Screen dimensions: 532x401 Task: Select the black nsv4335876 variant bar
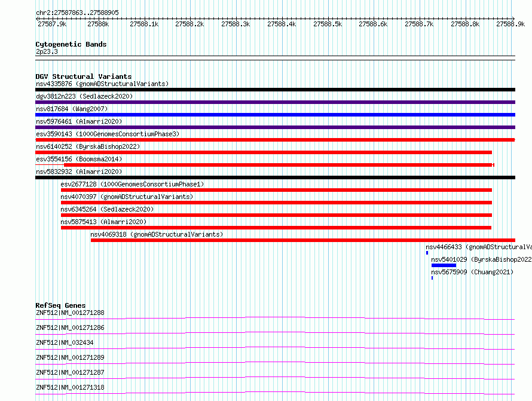tap(275, 90)
